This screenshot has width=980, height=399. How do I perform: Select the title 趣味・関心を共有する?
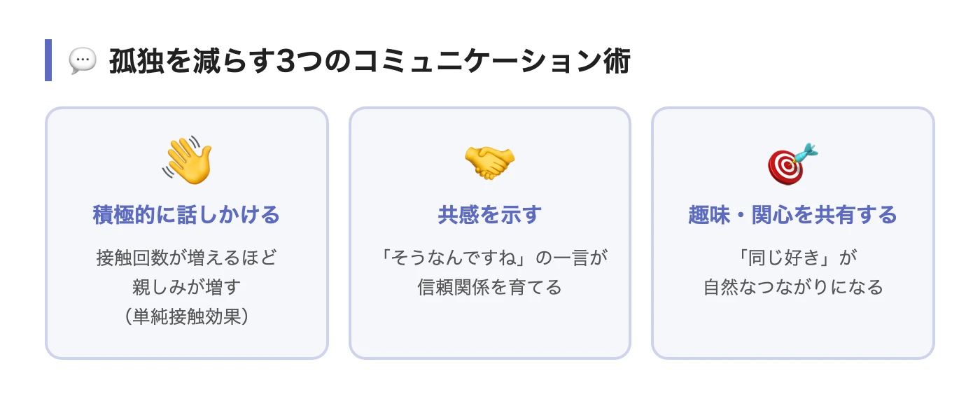click(792, 215)
